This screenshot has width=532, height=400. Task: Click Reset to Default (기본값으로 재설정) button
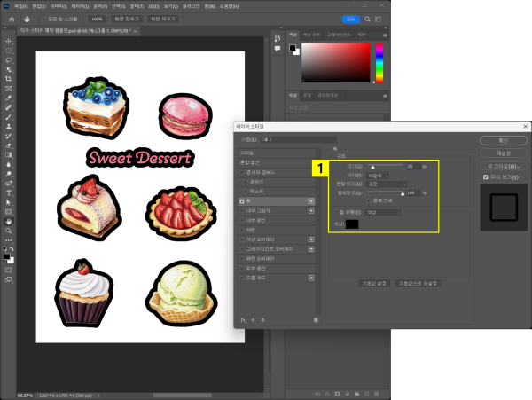(418, 283)
